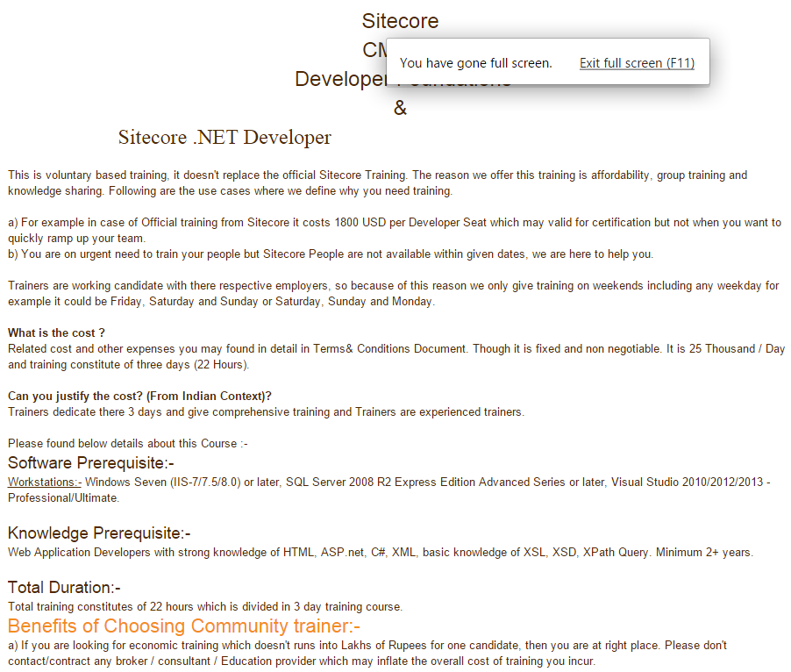This screenshot has width=791, height=672.
Task: Click the line 'Total training constitutes of 22 hours'
Action: (205, 606)
